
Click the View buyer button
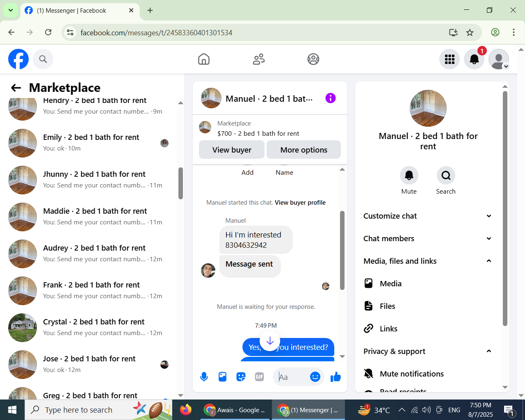(x=232, y=150)
